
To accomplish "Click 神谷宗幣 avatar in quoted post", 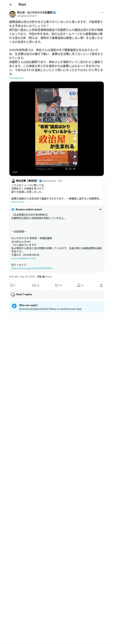I will point(13,181).
